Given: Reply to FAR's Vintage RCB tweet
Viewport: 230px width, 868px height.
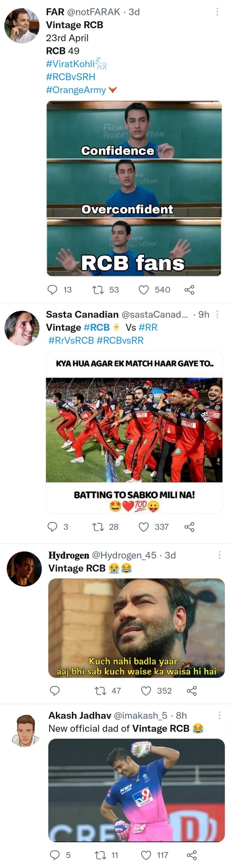Looking at the screenshot, I should (x=52, y=289).
